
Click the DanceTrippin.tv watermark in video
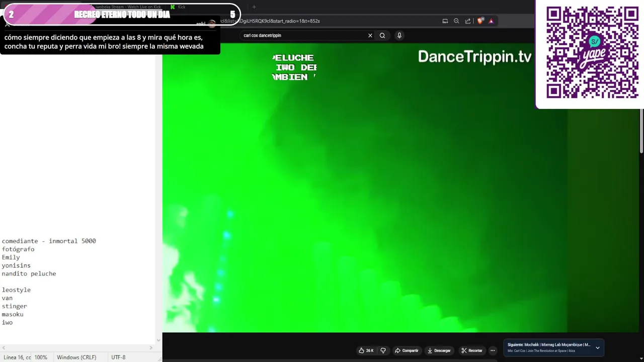pos(474,57)
